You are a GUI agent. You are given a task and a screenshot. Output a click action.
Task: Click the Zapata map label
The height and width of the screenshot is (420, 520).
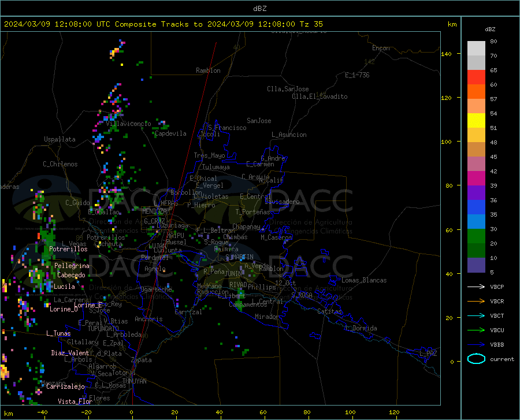click(x=142, y=360)
